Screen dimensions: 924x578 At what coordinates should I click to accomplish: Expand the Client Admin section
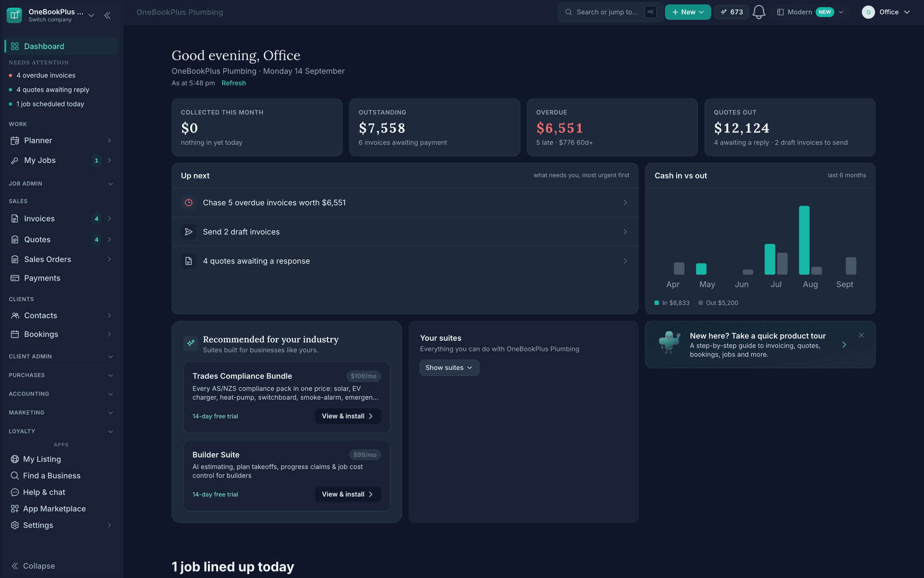click(x=61, y=356)
